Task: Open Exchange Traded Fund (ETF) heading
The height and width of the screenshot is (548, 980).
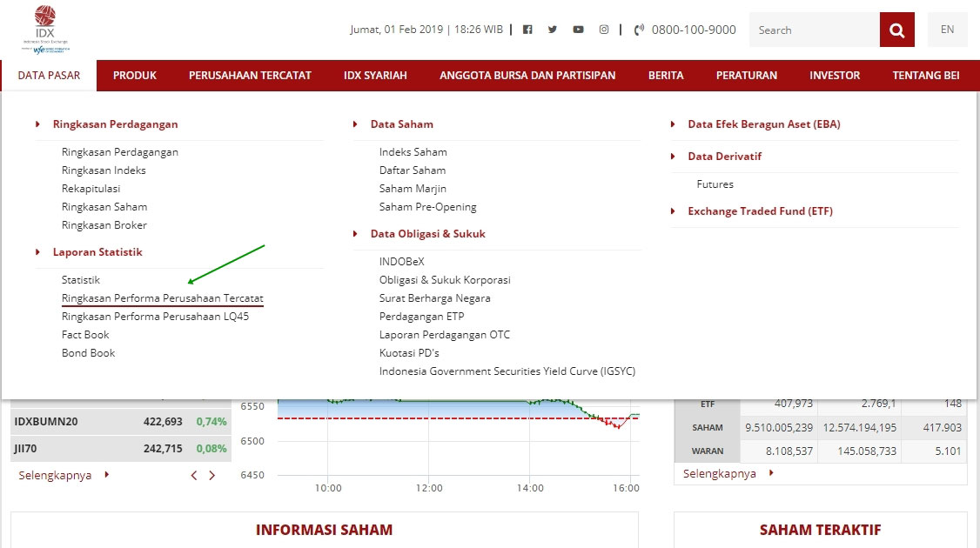Action: (760, 211)
